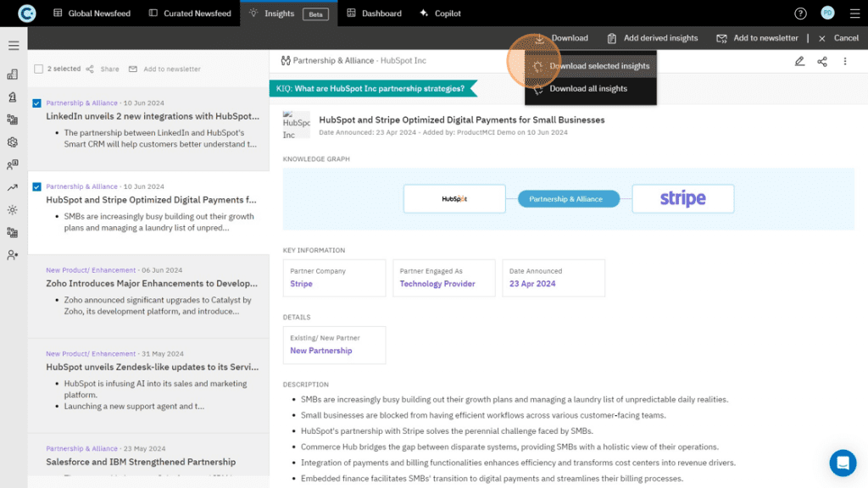
Task: Switch to the Curated Newsfeed tab
Action: pyautogui.click(x=190, y=14)
